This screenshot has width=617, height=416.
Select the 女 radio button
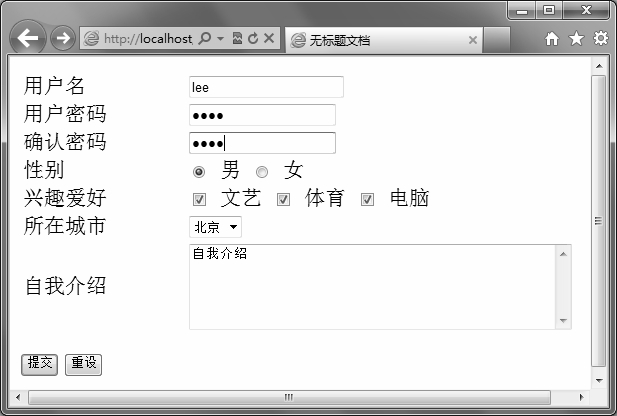point(262,172)
